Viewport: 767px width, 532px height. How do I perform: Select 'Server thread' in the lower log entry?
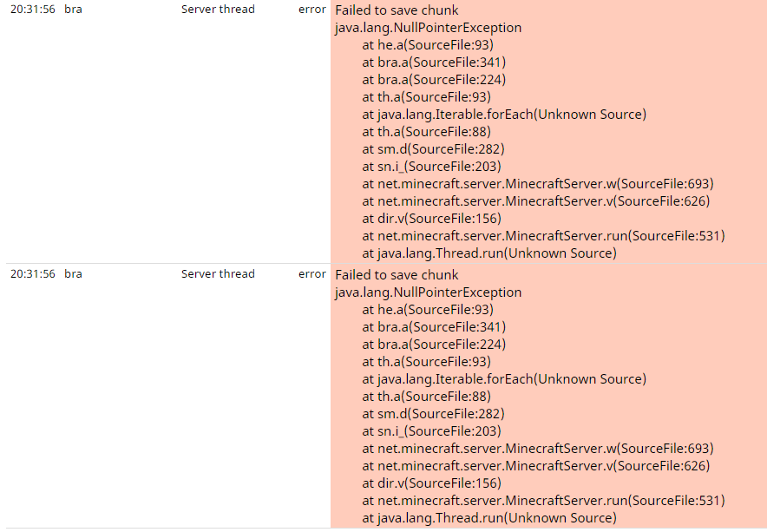pos(218,274)
